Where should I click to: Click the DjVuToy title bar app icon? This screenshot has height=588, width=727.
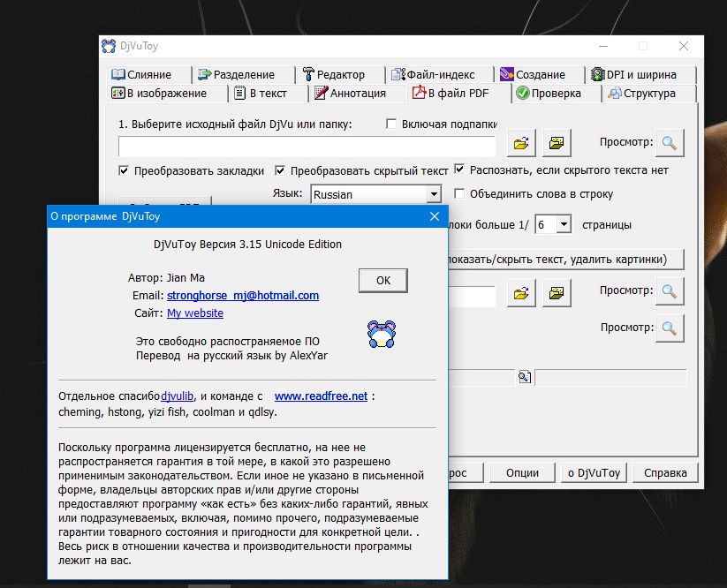109,46
